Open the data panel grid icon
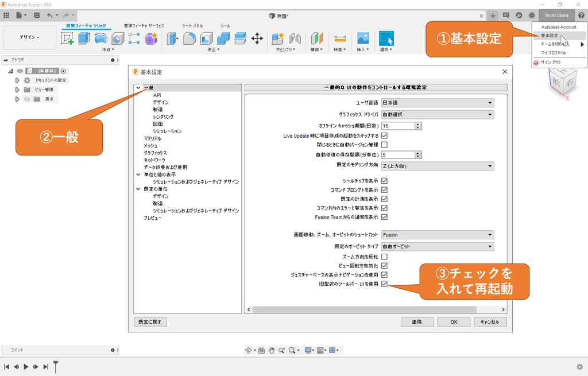Screen dimensions: 588x376 tap(6, 15)
